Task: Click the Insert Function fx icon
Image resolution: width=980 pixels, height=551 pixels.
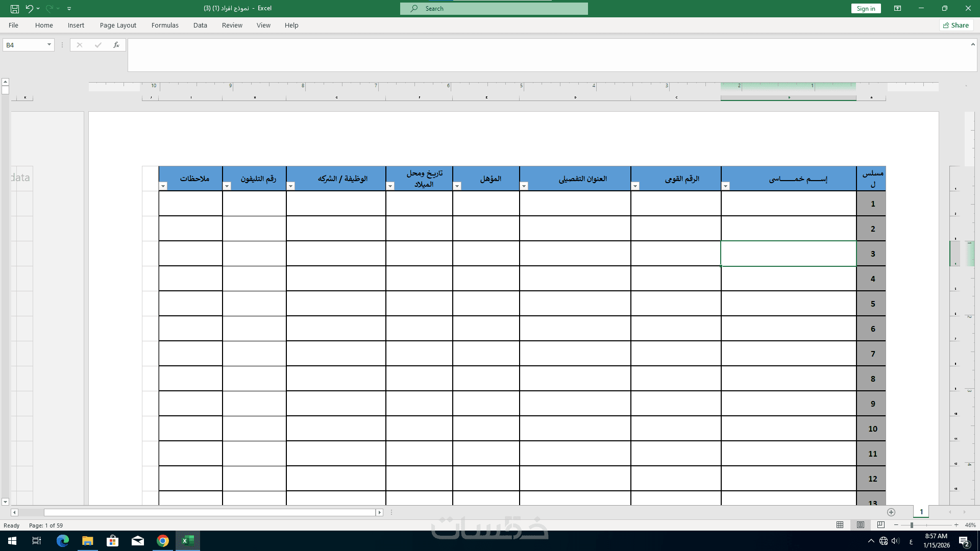Action: (x=116, y=45)
